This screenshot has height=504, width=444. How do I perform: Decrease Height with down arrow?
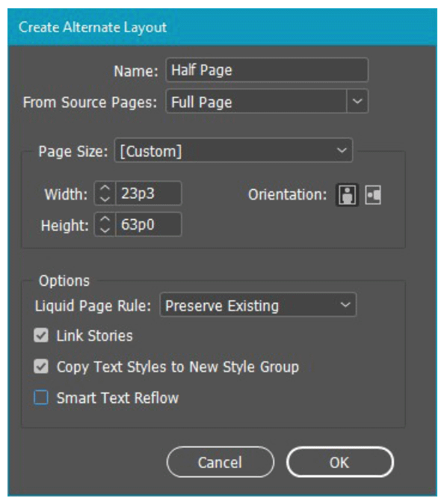(105, 230)
